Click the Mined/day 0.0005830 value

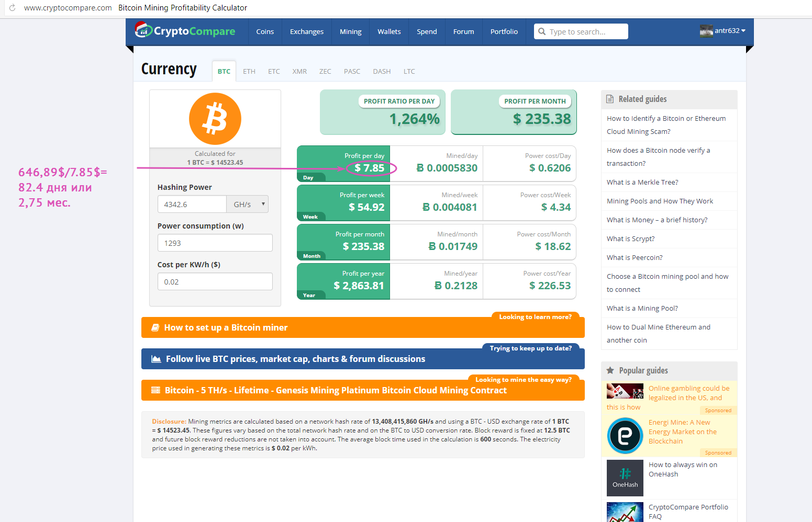point(447,168)
